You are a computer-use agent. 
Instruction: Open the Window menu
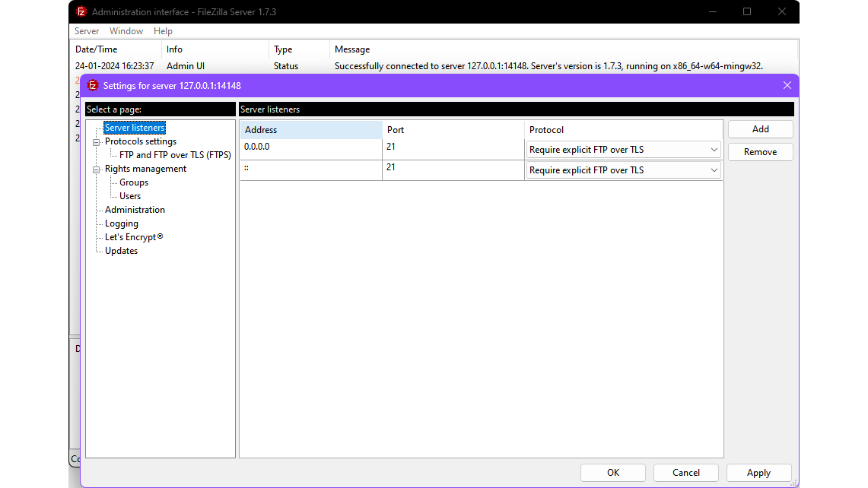pyautogui.click(x=126, y=31)
